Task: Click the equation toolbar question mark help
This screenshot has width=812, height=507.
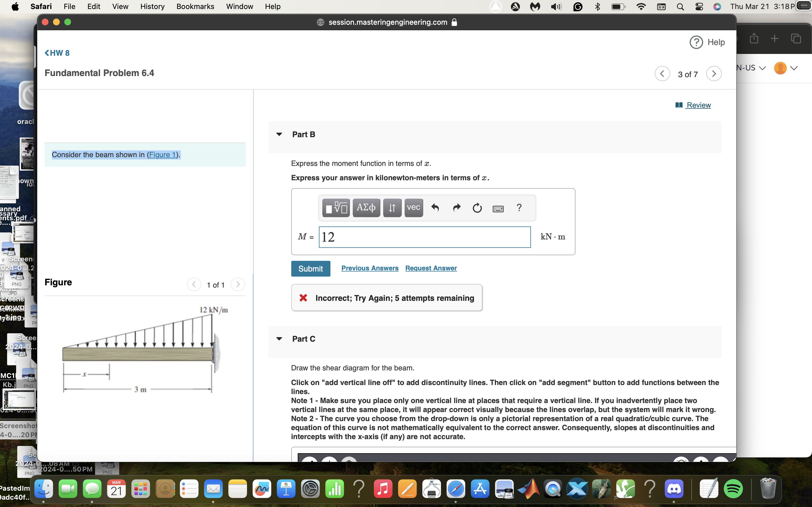Action: point(519,208)
